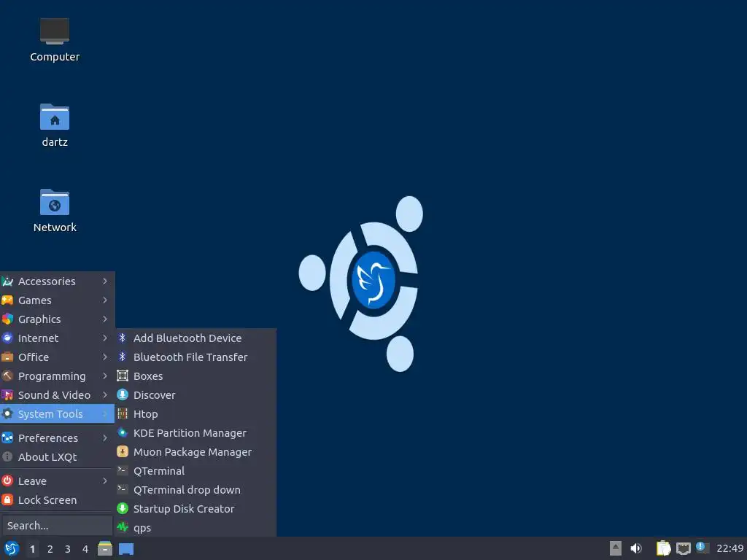Screen dimensions: 747x560
Task: Launch Startup Disk Creator
Action: click(196, 509)
